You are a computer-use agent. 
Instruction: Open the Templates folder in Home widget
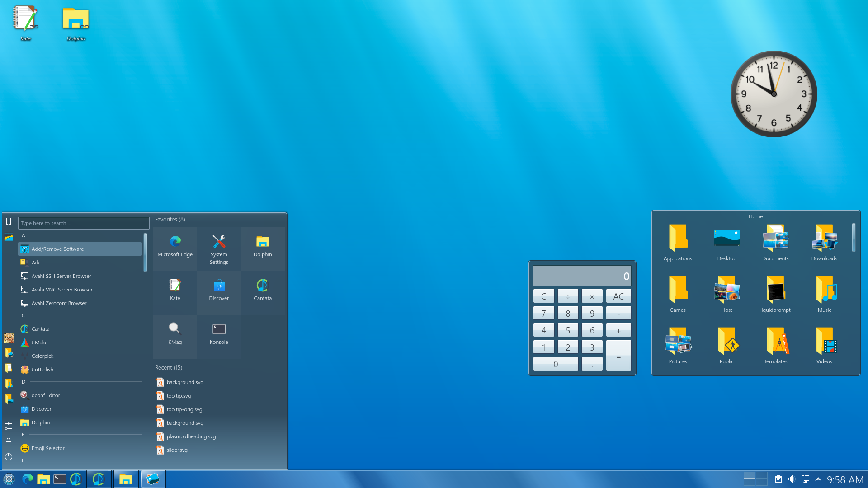point(775,346)
